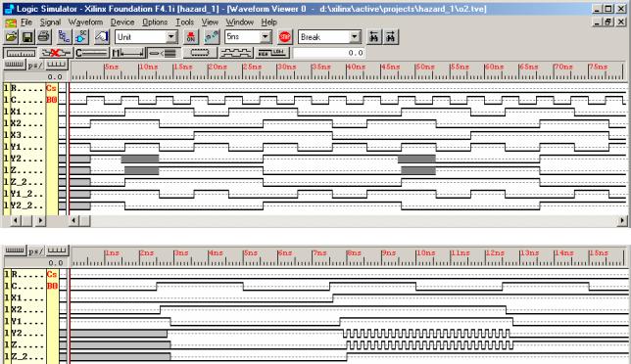Click the red STOP simulation icon
631x364 pixels.
(284, 37)
